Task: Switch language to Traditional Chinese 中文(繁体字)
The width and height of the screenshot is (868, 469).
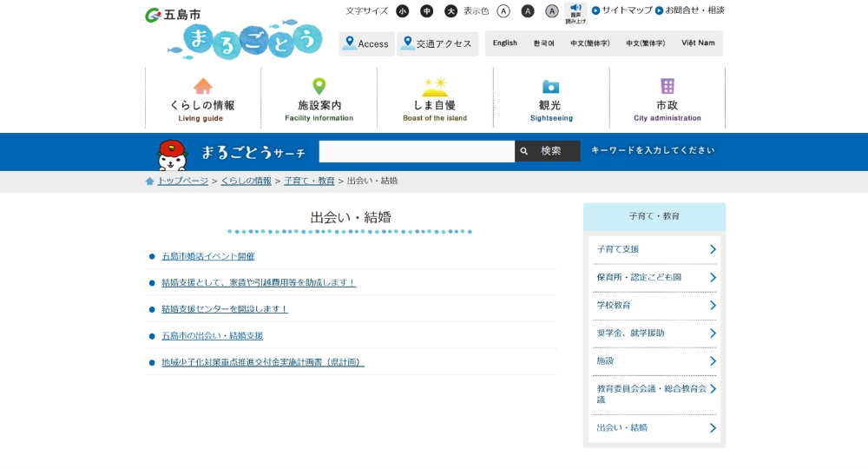Action: click(x=646, y=43)
